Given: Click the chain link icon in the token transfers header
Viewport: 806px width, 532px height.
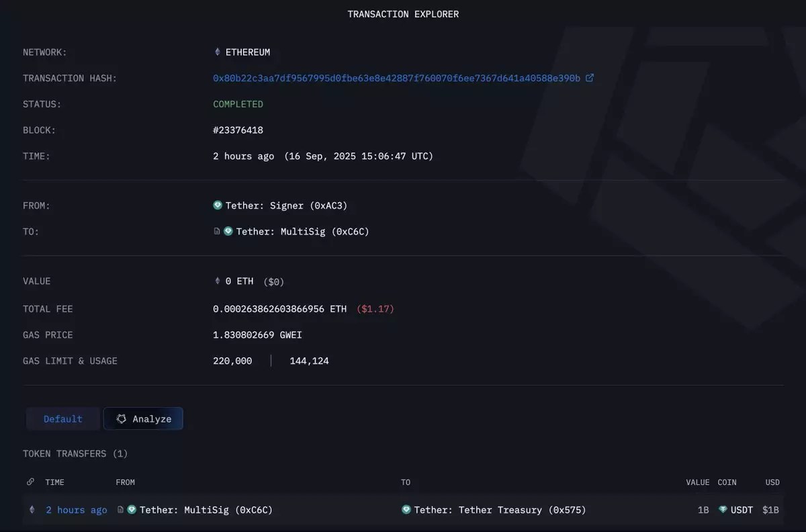Looking at the screenshot, I should tap(30, 482).
